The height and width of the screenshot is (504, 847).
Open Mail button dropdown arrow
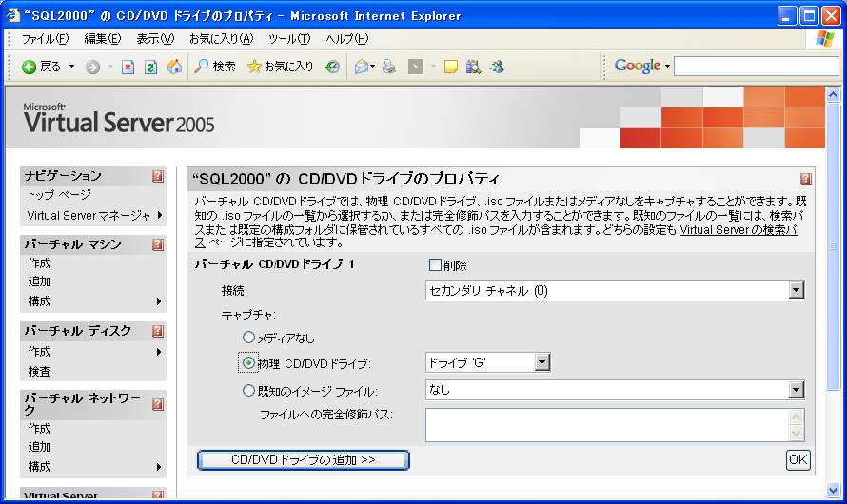point(373,67)
